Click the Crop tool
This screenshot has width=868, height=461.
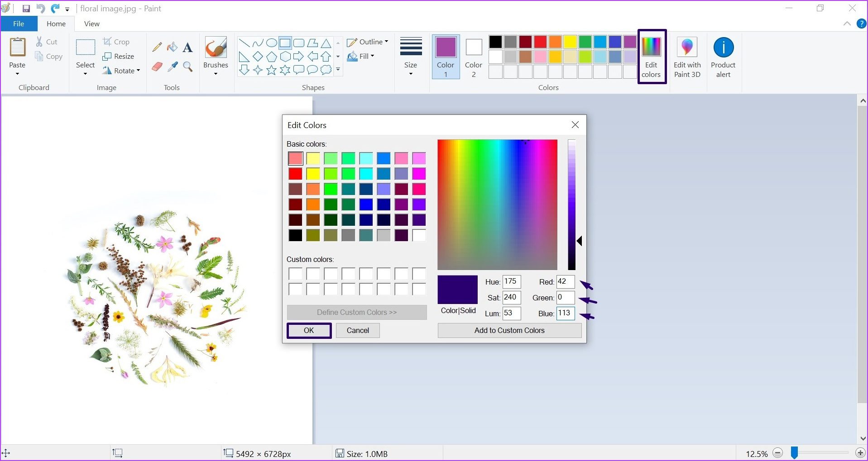point(117,41)
